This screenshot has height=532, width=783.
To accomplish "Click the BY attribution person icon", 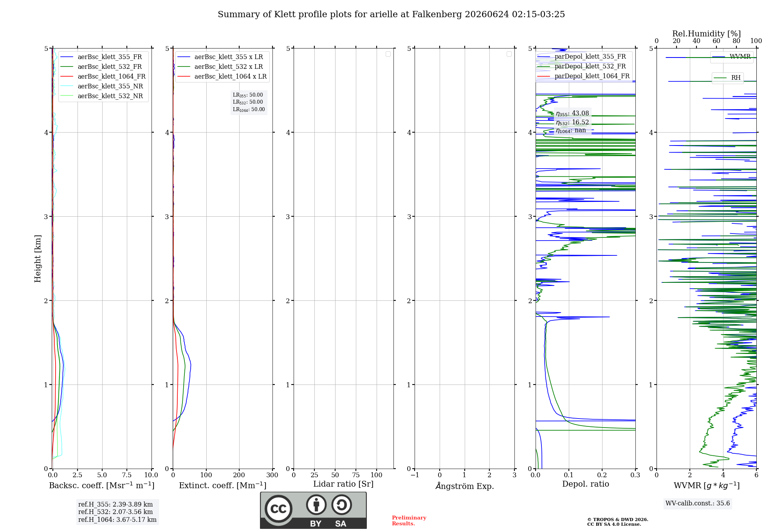I will point(316,505).
